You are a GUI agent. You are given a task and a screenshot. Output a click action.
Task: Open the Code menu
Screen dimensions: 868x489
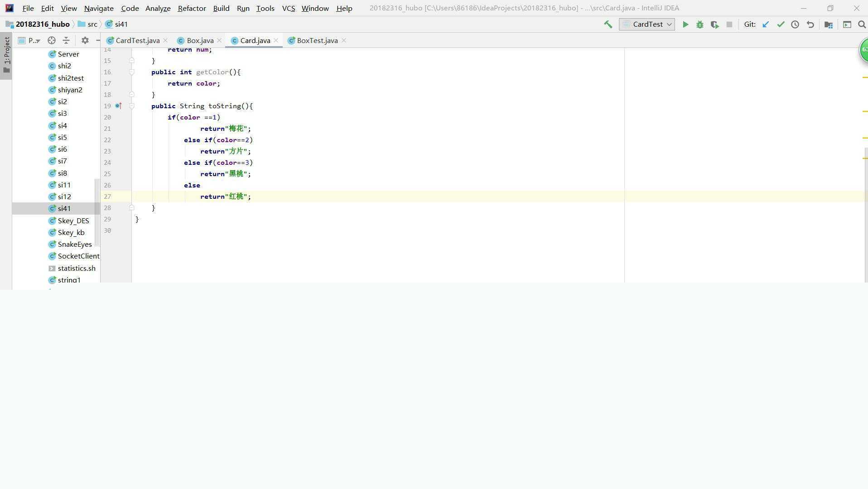130,8
